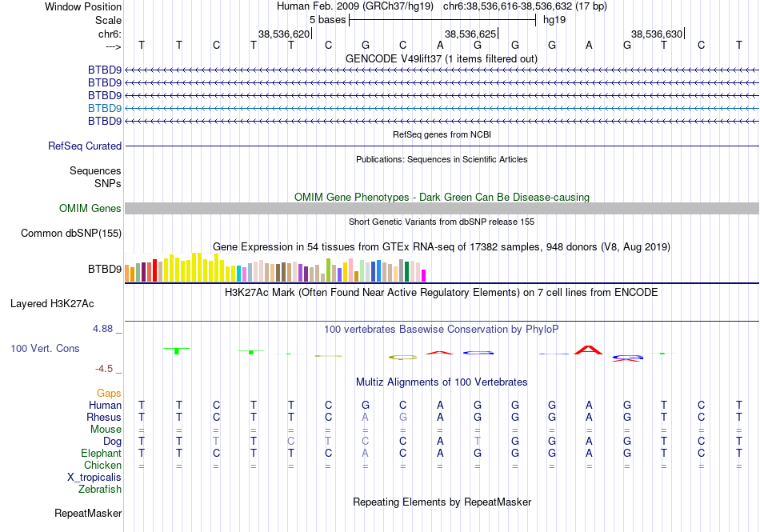The image size is (760, 532).
Task: Select the Zebrafish species label
Action: 100,490
